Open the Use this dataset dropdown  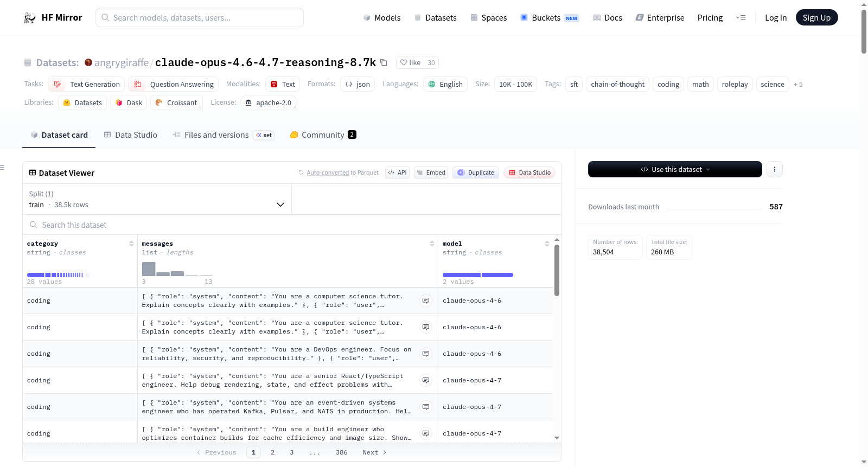[675, 169]
